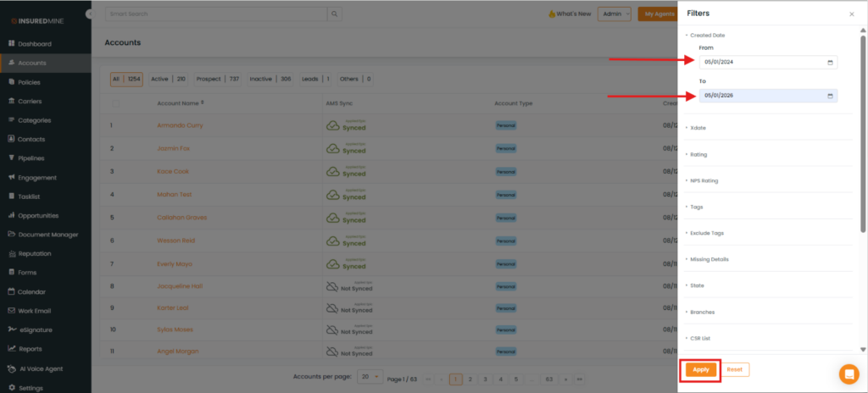Click the Calendar icon in sidebar
Viewport: 868px width, 393px height.
11,291
